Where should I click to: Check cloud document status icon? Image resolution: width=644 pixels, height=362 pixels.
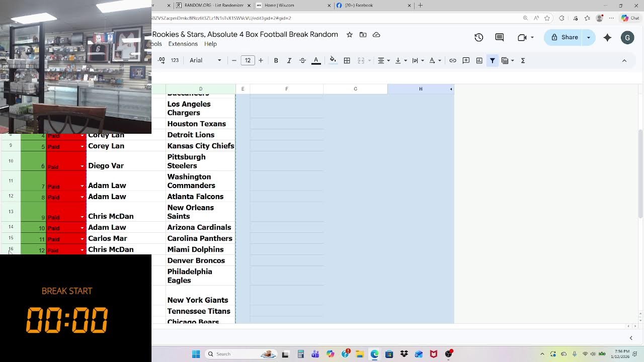(x=376, y=35)
